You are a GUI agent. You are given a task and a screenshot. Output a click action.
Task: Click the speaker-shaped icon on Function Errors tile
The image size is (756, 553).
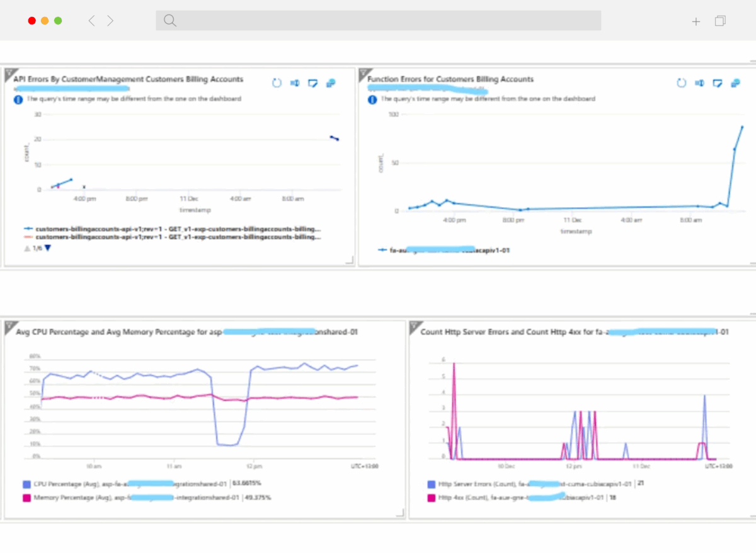pyautogui.click(x=699, y=83)
